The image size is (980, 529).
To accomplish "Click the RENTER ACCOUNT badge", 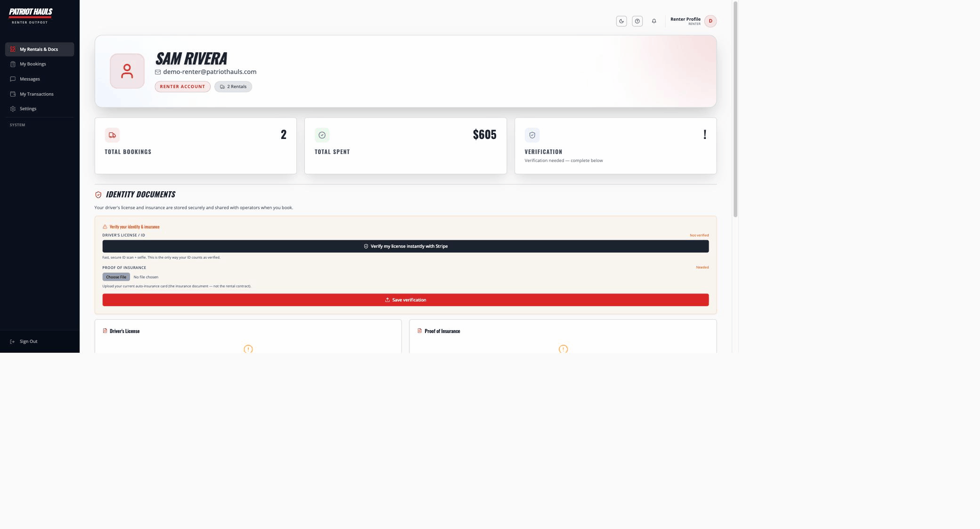I will (182, 87).
